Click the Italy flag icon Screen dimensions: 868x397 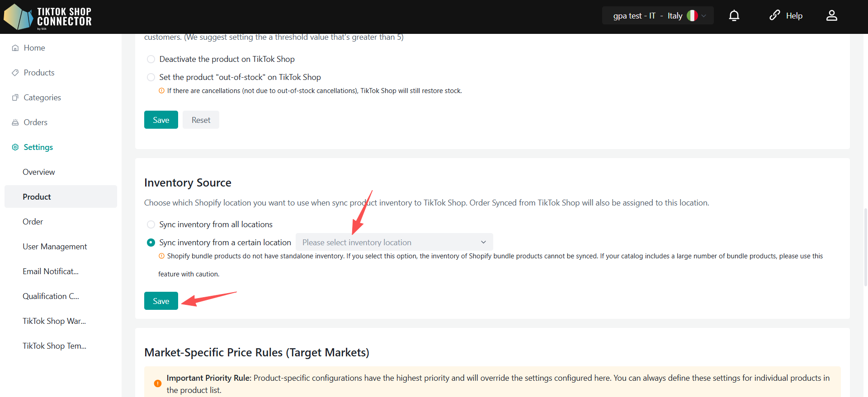692,16
